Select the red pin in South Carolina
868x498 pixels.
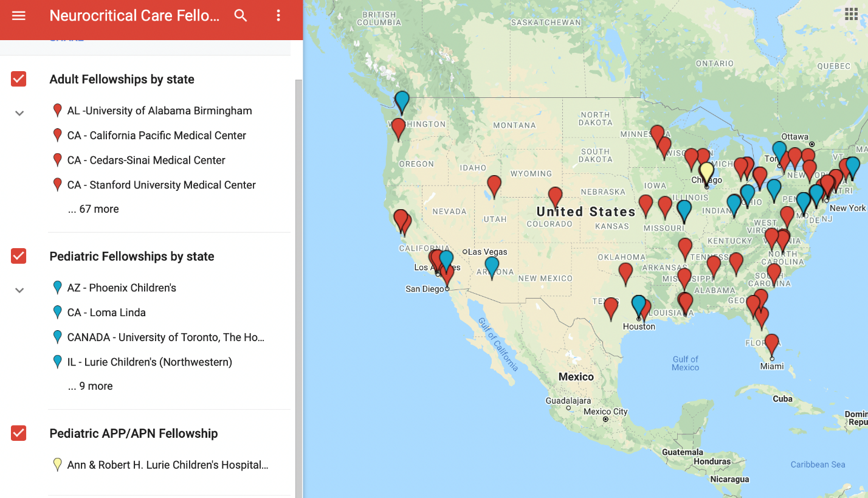point(774,275)
